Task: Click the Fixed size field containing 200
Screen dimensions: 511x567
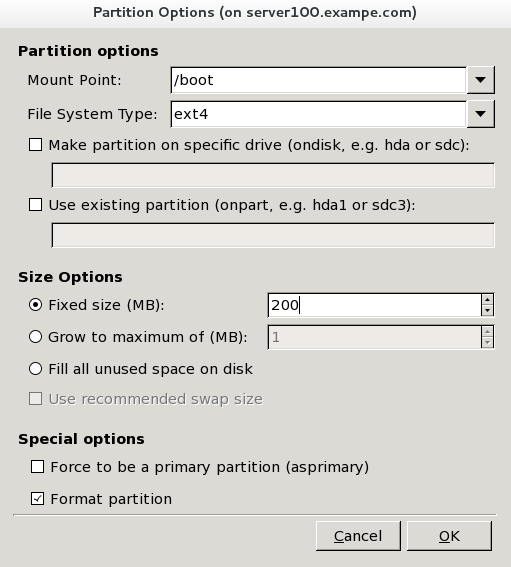Action: click(x=375, y=305)
